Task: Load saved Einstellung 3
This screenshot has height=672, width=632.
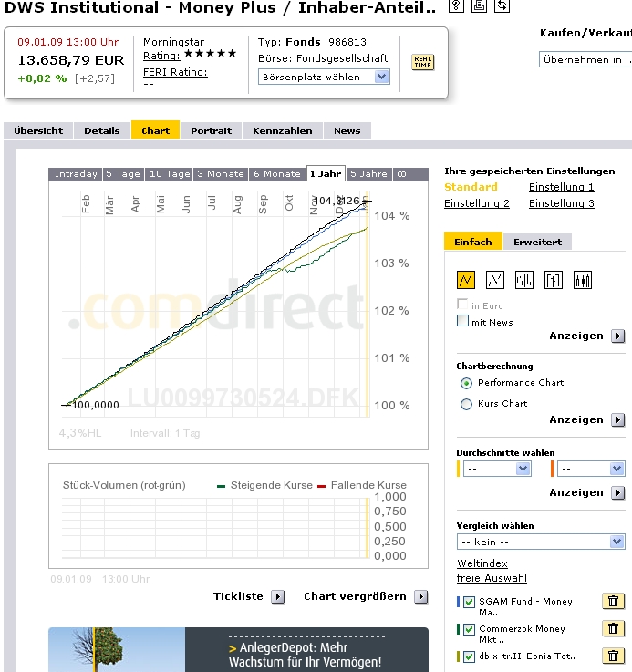Action: [561, 203]
